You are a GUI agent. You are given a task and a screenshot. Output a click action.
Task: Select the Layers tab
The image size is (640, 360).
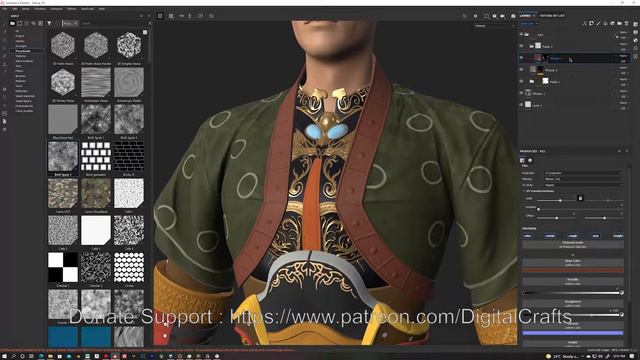(x=525, y=16)
